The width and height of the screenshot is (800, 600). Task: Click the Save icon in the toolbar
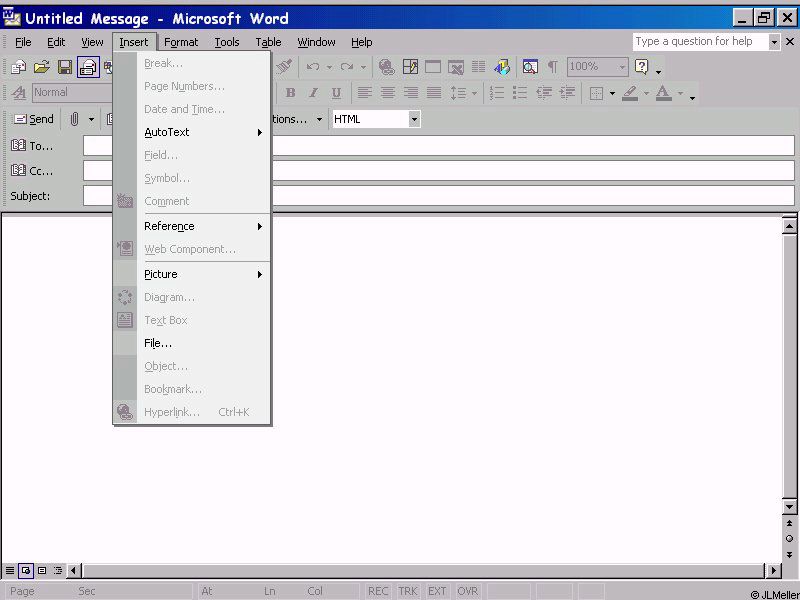click(x=65, y=67)
